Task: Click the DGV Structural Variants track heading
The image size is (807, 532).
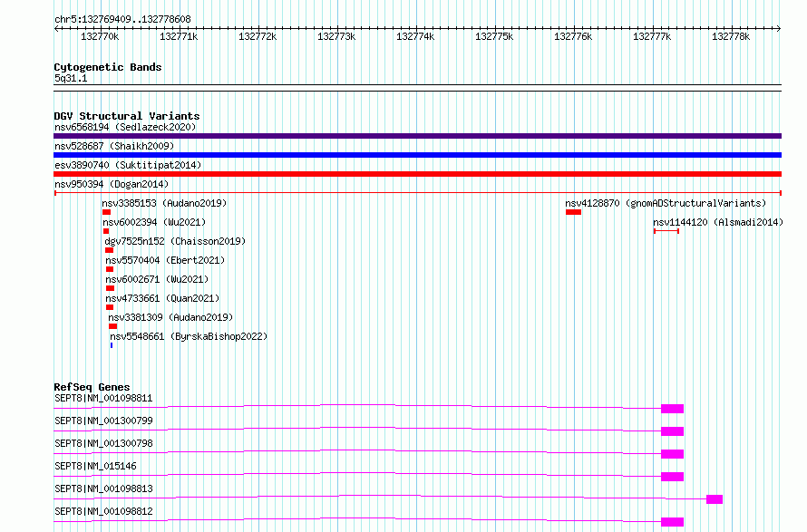Action: pyautogui.click(x=127, y=116)
